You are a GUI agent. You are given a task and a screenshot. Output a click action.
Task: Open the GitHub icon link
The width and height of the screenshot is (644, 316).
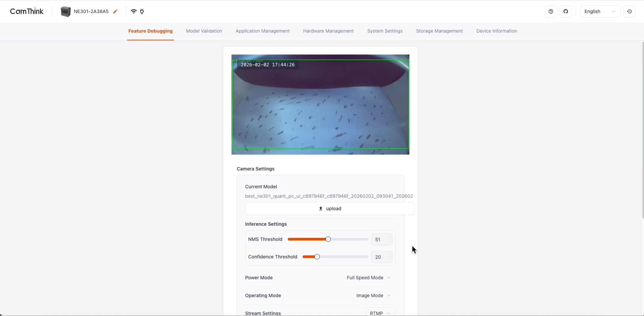coord(566,11)
